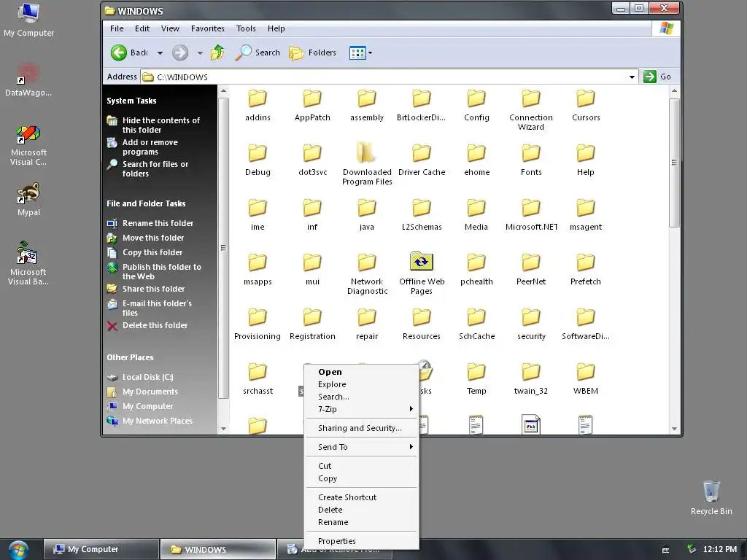Click the Start button orb
The height and width of the screenshot is (560, 747).
click(18, 549)
